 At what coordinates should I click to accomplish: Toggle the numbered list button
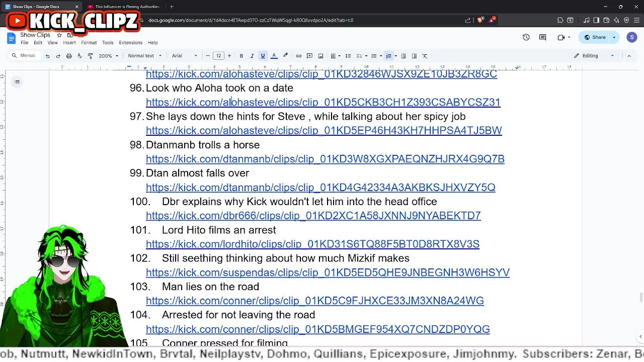coord(388,56)
